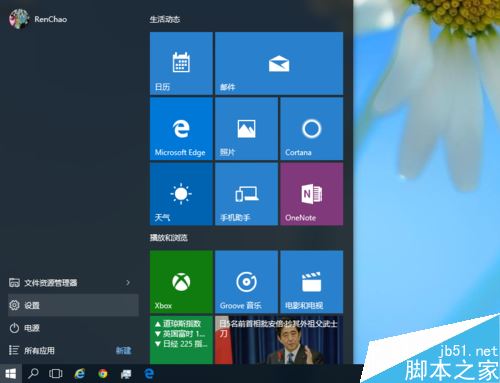
Task: Click the 生活动态 group heading
Action: 165,19
